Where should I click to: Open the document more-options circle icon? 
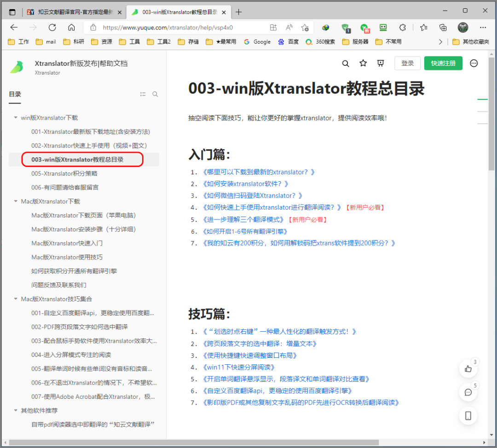[474, 63]
